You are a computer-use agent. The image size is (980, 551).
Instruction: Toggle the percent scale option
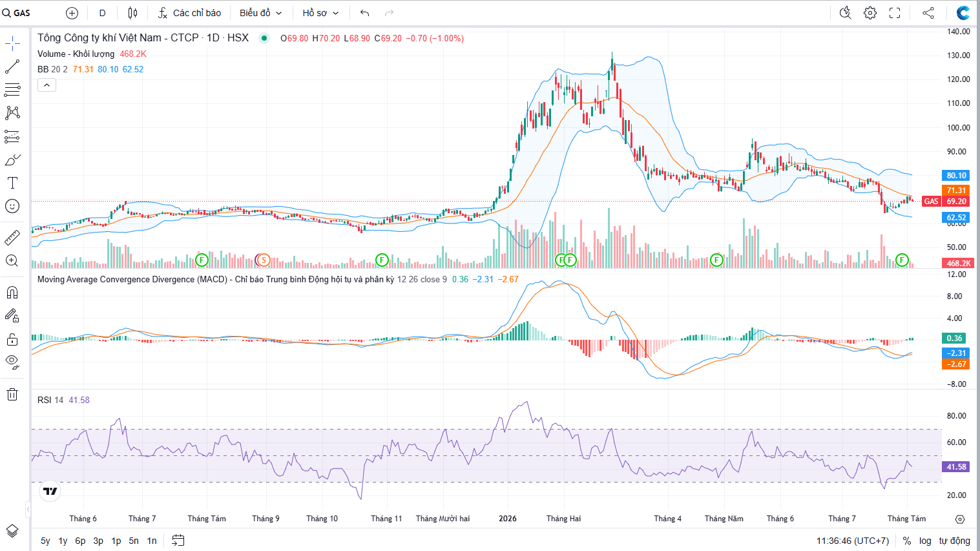[x=907, y=541]
